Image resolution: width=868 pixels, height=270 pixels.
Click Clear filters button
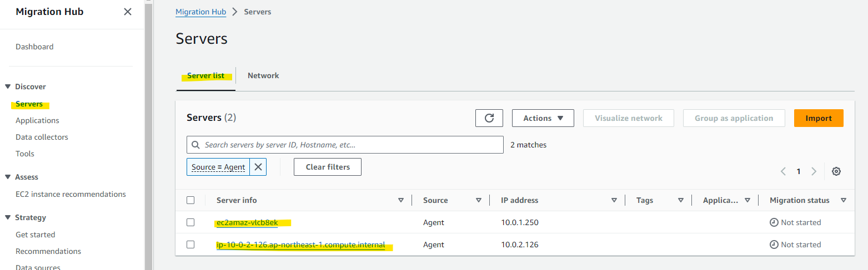click(328, 167)
